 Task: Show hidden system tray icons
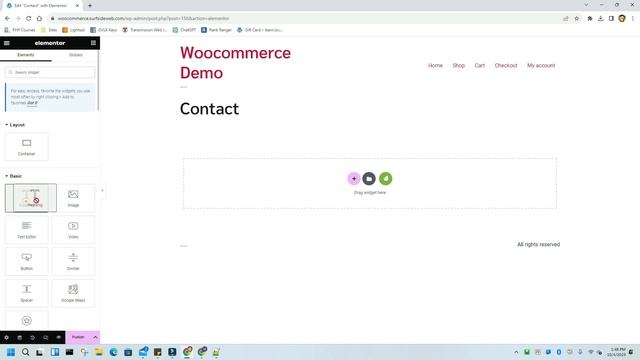click(x=516, y=352)
